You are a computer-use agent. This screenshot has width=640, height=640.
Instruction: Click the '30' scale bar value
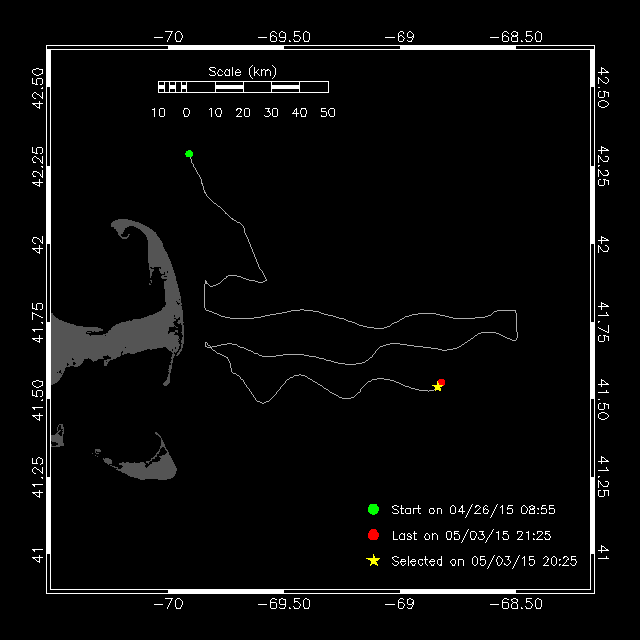pos(271,113)
